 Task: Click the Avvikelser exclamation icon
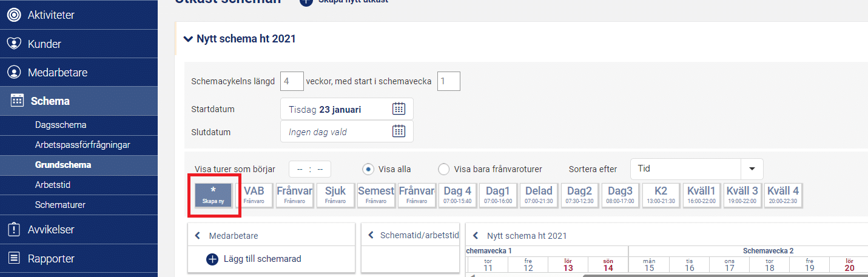[14, 230]
